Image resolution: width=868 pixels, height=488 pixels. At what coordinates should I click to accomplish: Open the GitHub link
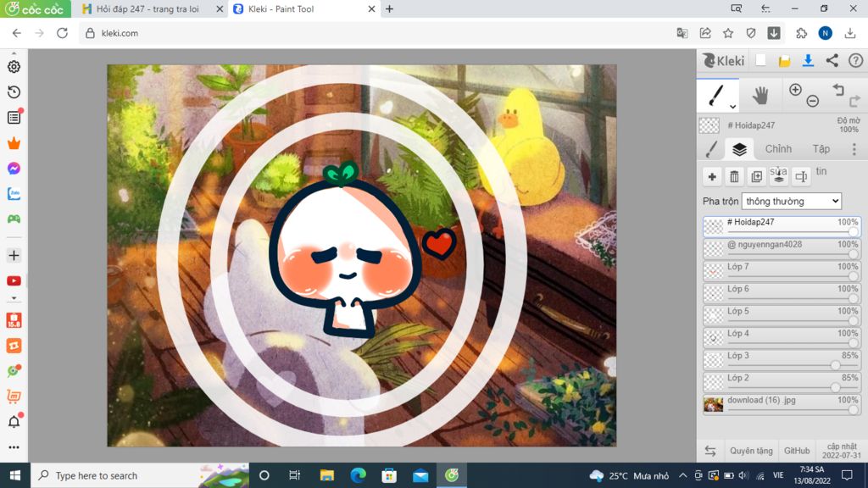click(x=797, y=451)
